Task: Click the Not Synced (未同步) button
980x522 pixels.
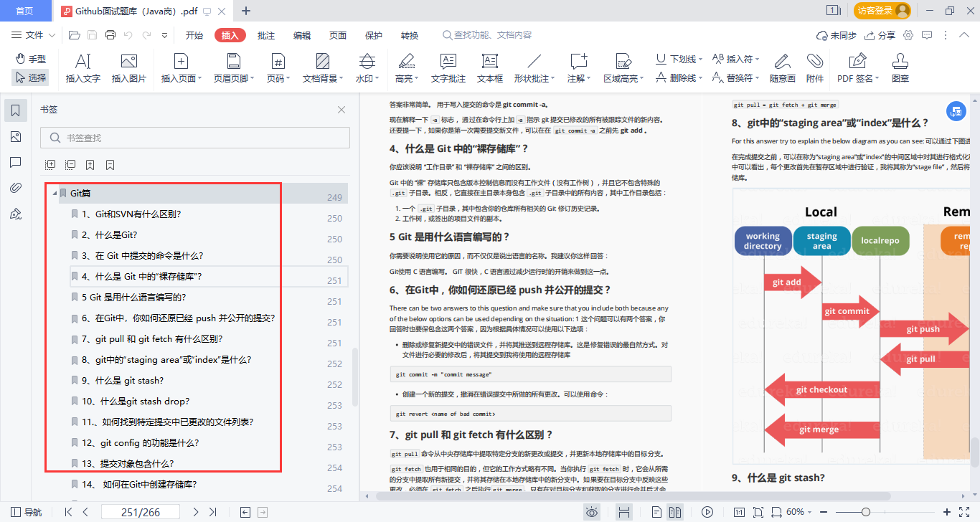Action: point(837,35)
